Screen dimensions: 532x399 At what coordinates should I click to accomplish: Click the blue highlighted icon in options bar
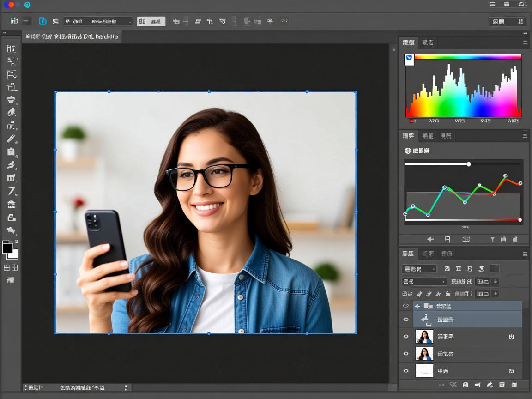point(43,21)
